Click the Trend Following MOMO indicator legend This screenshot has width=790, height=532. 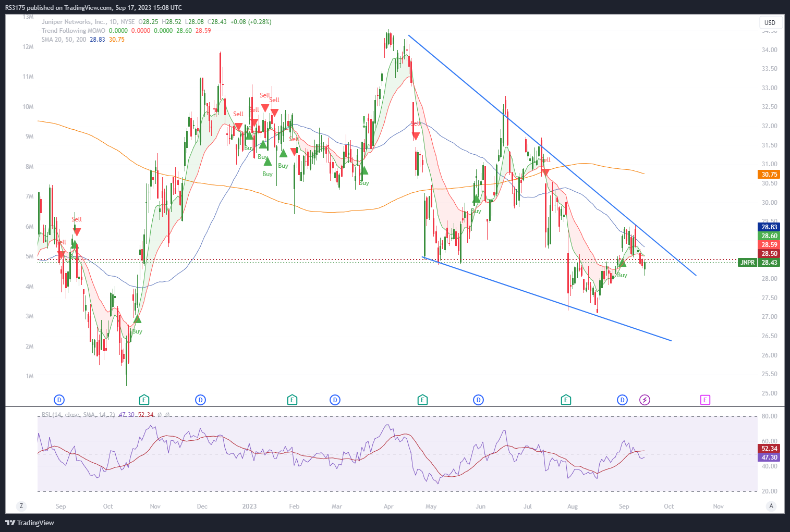[74, 31]
